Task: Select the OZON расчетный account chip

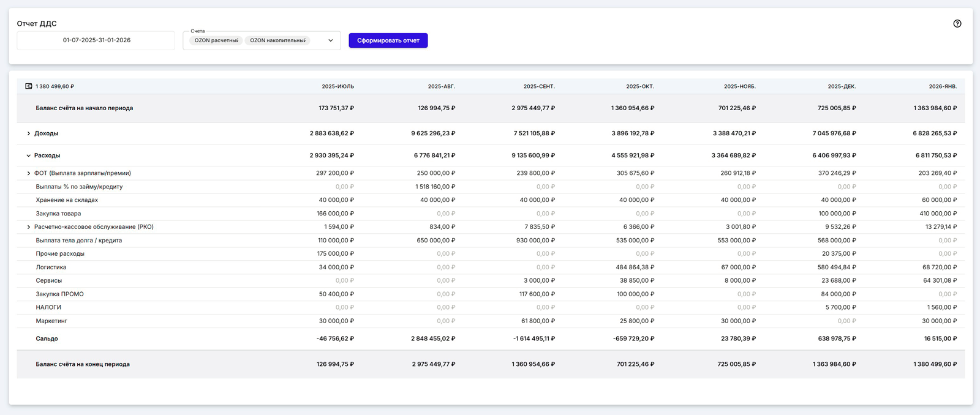Action: 216,40
